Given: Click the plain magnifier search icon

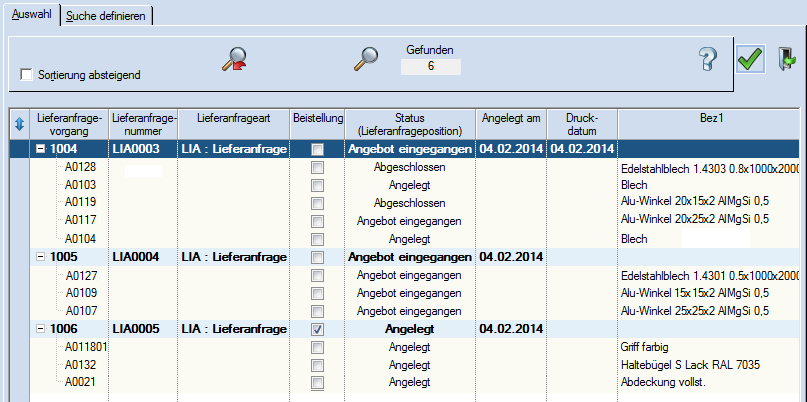Looking at the screenshot, I should 366,59.
